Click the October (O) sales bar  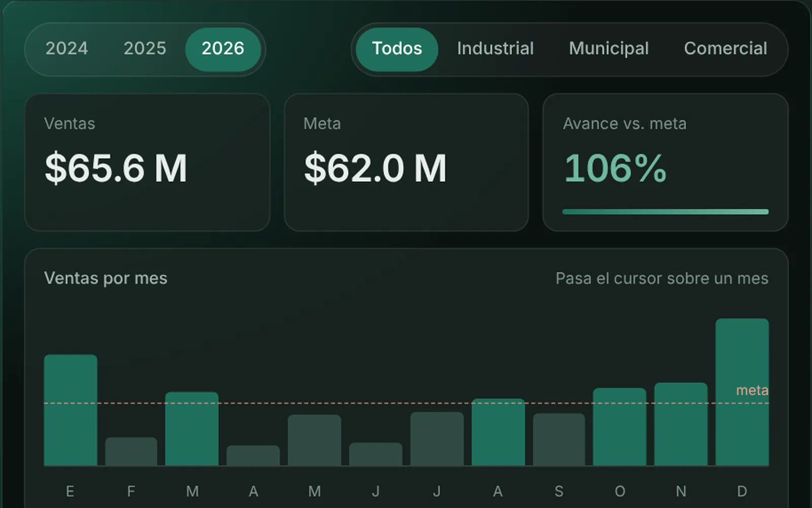(620, 427)
